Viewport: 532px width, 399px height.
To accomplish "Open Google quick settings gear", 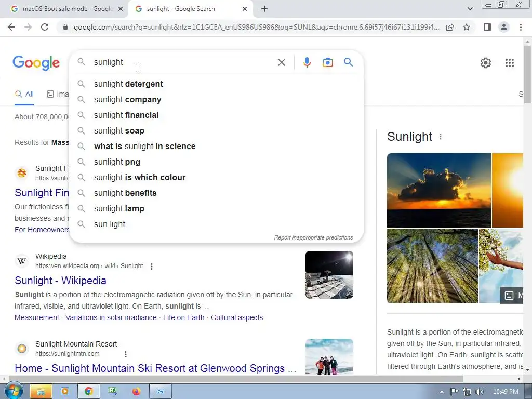I will point(486,63).
